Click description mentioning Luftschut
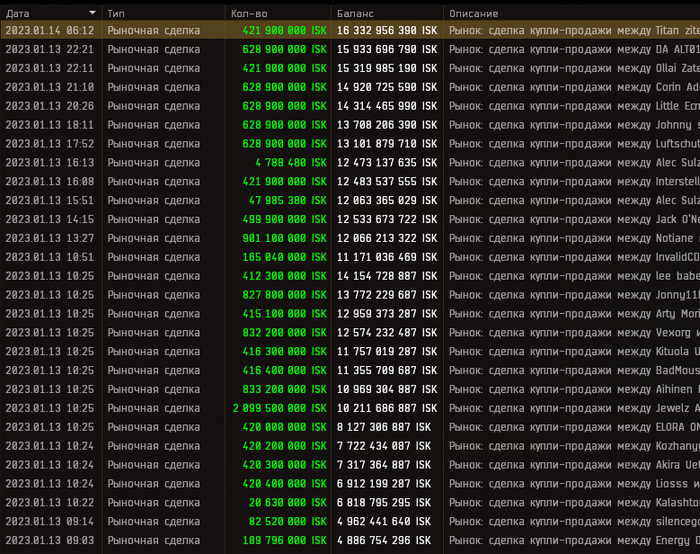 coord(574,144)
